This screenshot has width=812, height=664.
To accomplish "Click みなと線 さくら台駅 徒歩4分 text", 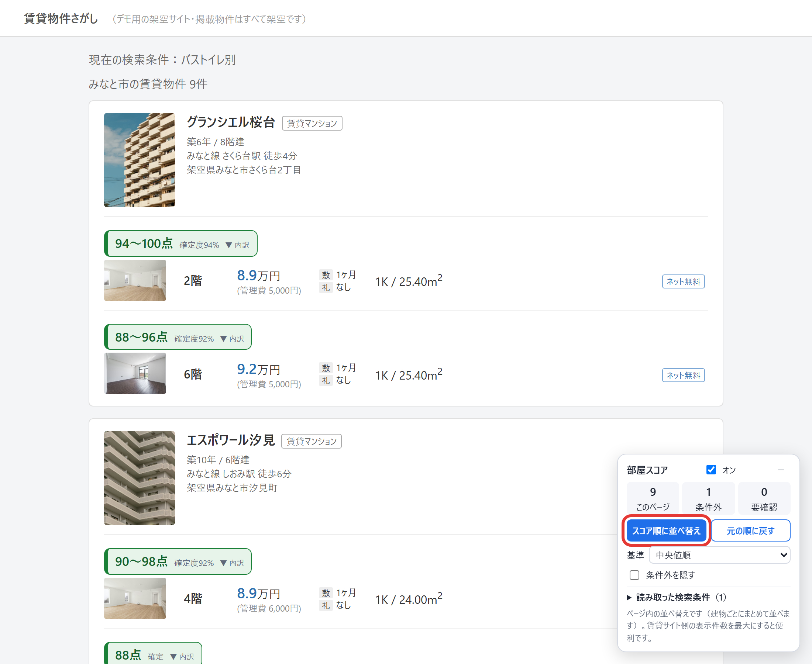I will [242, 156].
